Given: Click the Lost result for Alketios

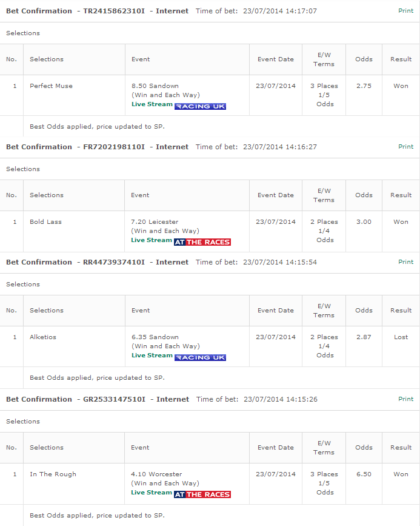Looking at the screenshot, I should point(401,337).
